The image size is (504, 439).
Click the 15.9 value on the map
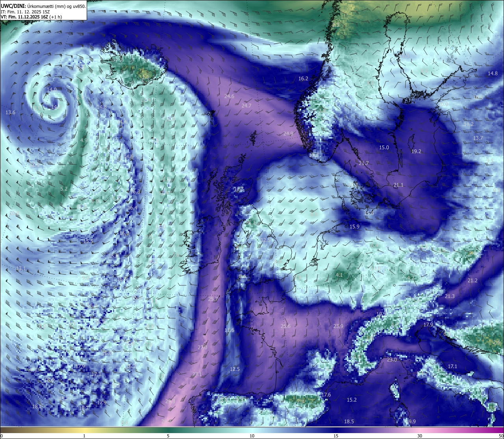coord(355,226)
